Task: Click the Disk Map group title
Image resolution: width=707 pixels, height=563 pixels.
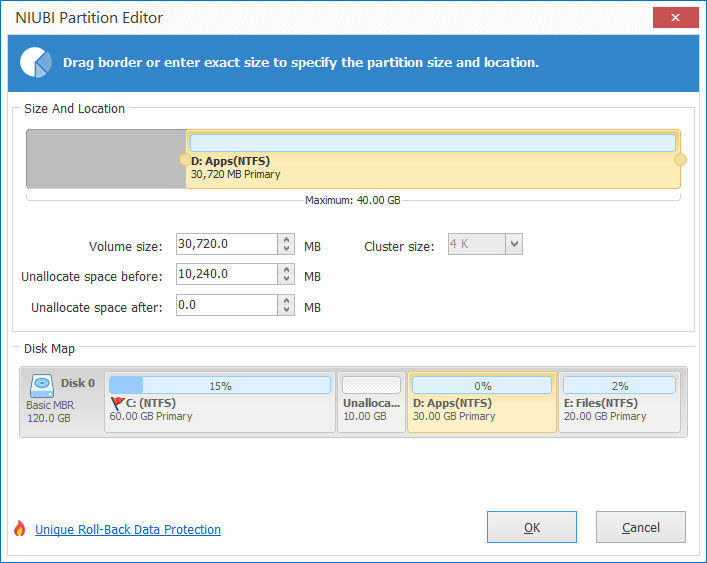Action: click(x=49, y=348)
